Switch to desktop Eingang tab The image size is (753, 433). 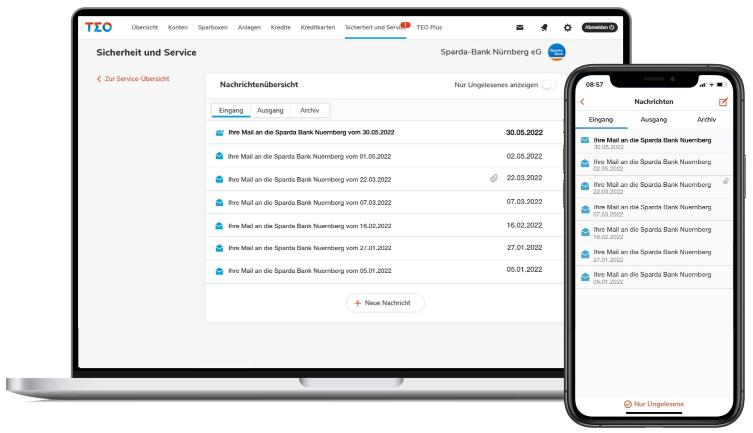[231, 110]
